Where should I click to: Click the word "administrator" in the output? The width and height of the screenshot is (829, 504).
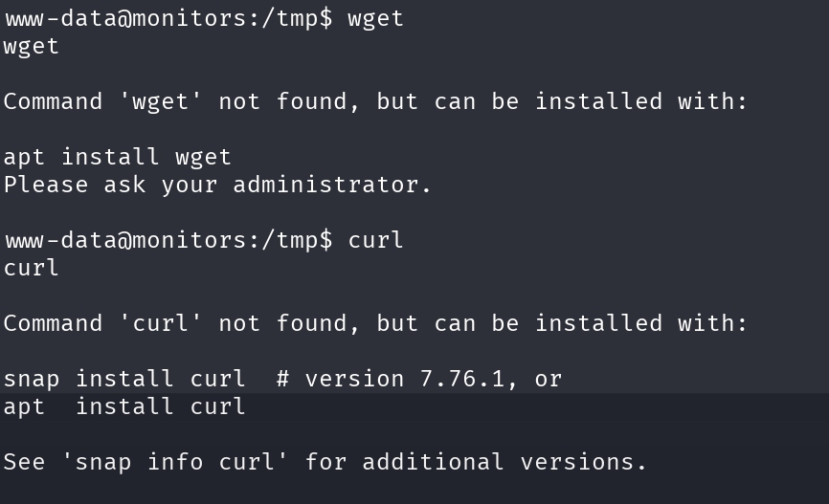[x=326, y=185]
